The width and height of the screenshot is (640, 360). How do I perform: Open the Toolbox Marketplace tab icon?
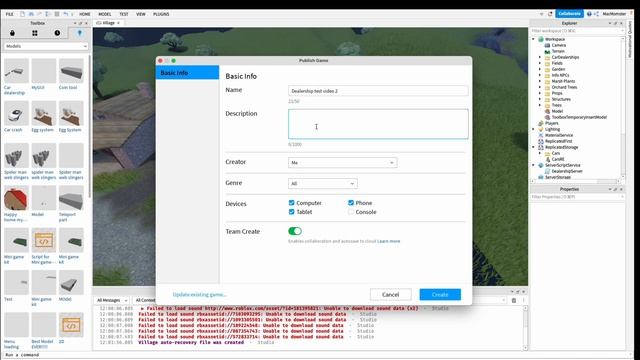tap(12, 33)
